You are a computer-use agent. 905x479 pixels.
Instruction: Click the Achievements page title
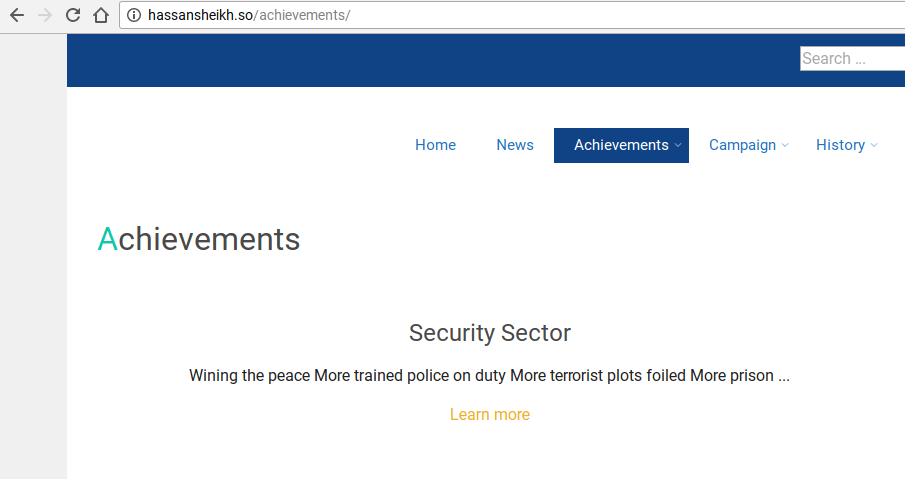(199, 240)
